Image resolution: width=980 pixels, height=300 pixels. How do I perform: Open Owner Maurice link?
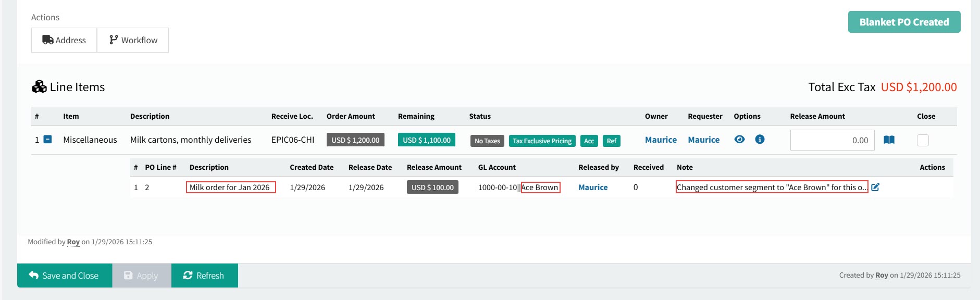click(x=661, y=140)
